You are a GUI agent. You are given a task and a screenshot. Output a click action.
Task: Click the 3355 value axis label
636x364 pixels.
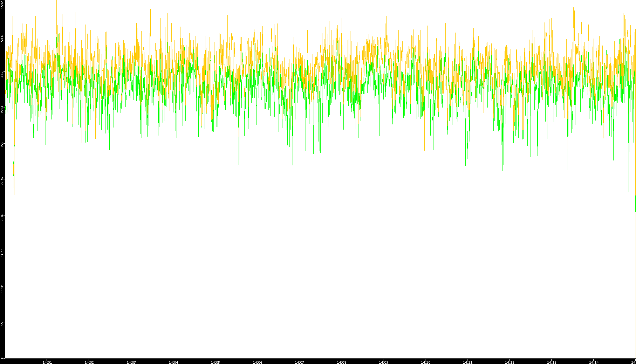click(x=2, y=146)
